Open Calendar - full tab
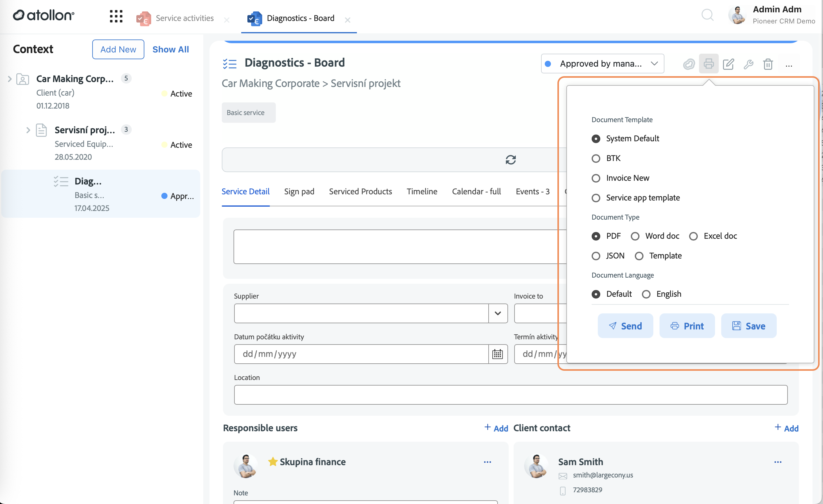 [x=476, y=191]
